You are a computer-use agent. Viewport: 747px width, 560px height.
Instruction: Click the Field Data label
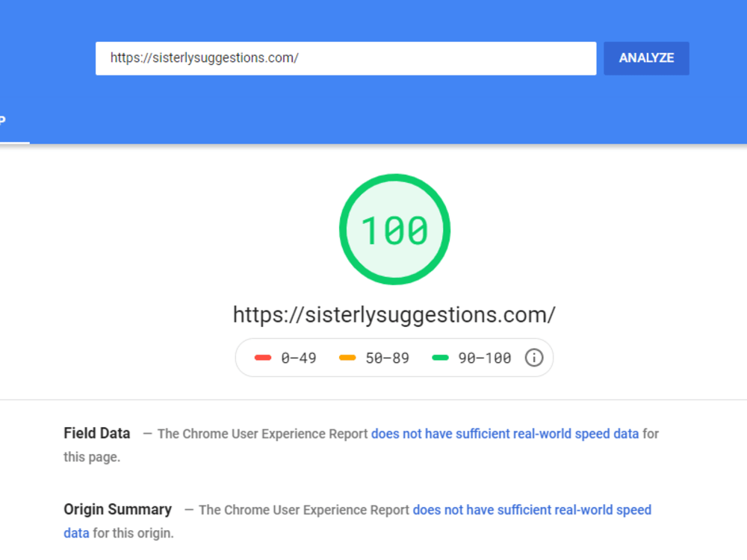point(96,433)
